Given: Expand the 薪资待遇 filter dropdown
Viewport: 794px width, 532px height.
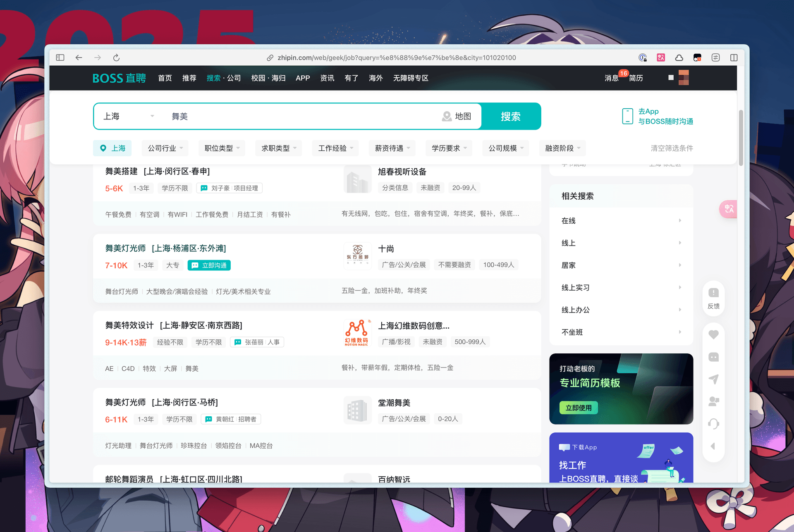Looking at the screenshot, I should 392,148.
